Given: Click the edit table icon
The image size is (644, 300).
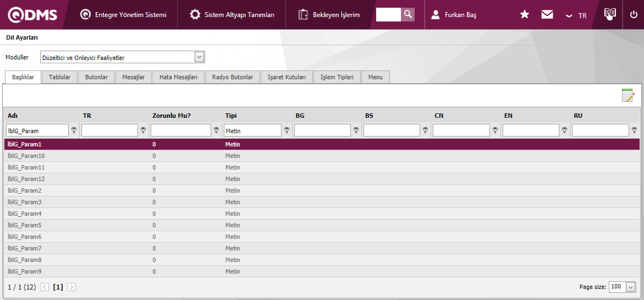Looking at the screenshot, I should coord(628,95).
